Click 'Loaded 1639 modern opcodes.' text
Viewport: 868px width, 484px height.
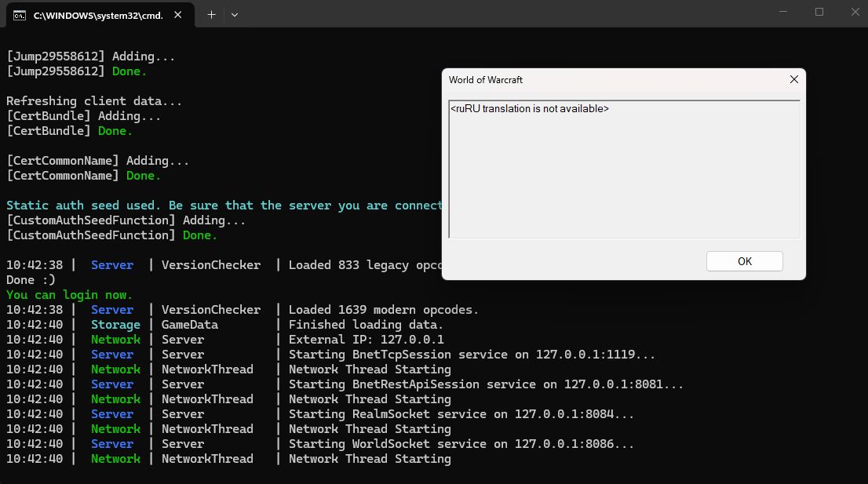(x=383, y=309)
